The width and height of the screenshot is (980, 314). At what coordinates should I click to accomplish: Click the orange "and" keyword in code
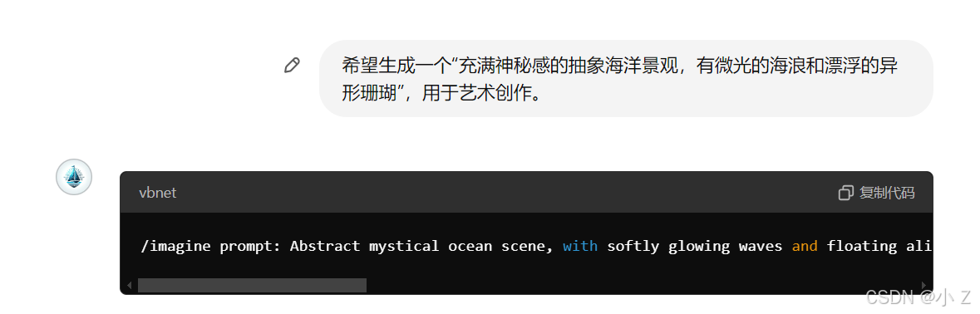coord(805,246)
